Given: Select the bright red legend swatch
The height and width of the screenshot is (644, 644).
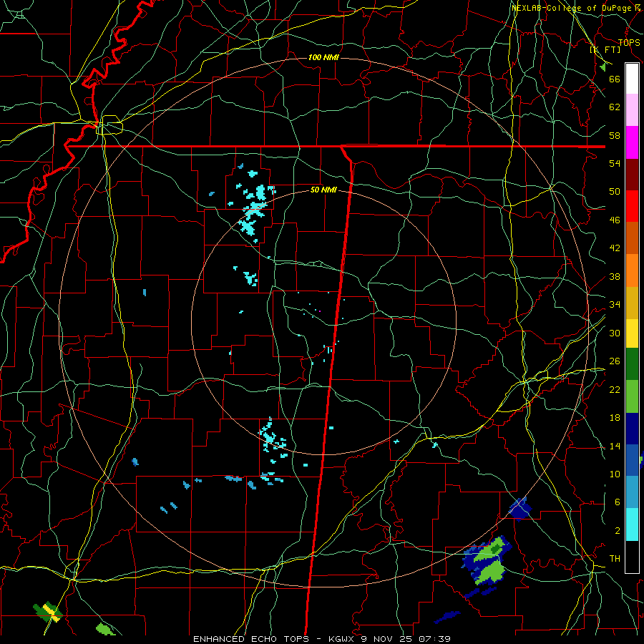Looking at the screenshot, I should click(632, 206).
